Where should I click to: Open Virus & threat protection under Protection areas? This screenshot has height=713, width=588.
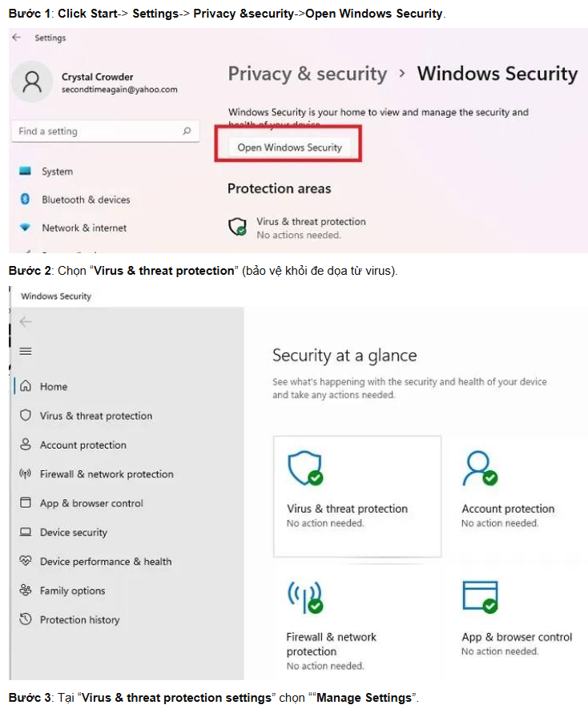(310, 222)
